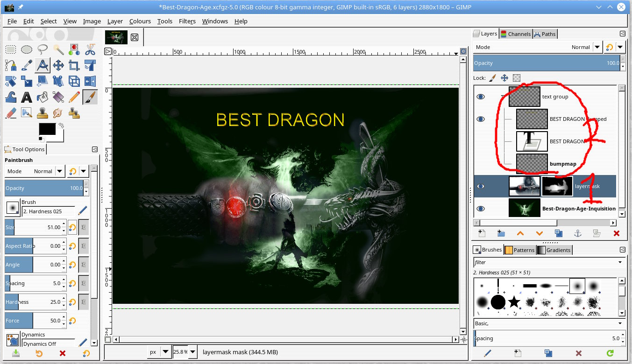This screenshot has height=364, width=632.
Task: Hide the Best-Dragon-Age-Inquisition layer
Action: 481,209
